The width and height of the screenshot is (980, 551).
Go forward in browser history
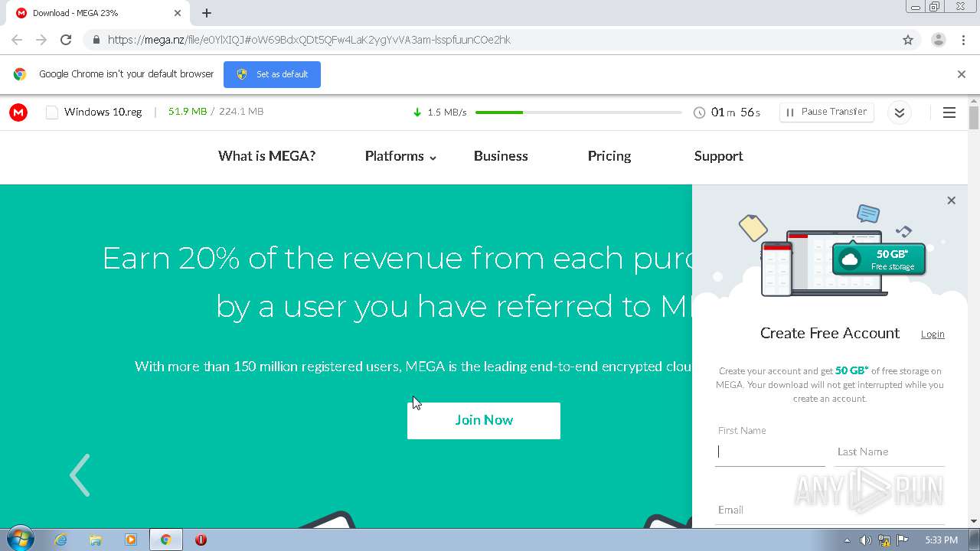pyautogui.click(x=41, y=40)
